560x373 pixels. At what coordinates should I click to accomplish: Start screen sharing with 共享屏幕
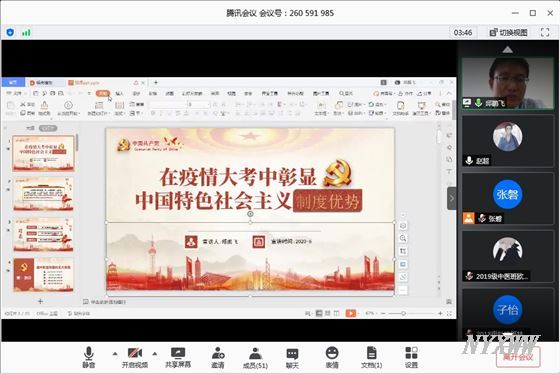click(x=178, y=357)
